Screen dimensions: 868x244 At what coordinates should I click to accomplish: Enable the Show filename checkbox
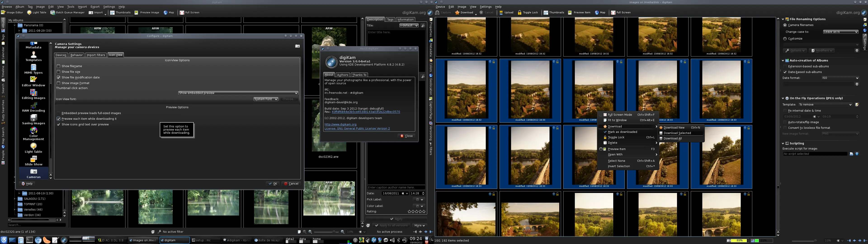pyautogui.click(x=59, y=66)
